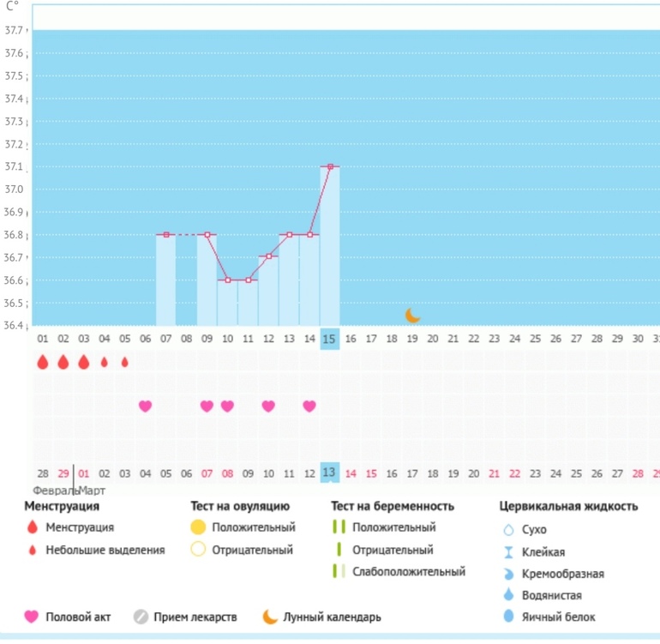Click the small spotting drop on day 05

[124, 362]
